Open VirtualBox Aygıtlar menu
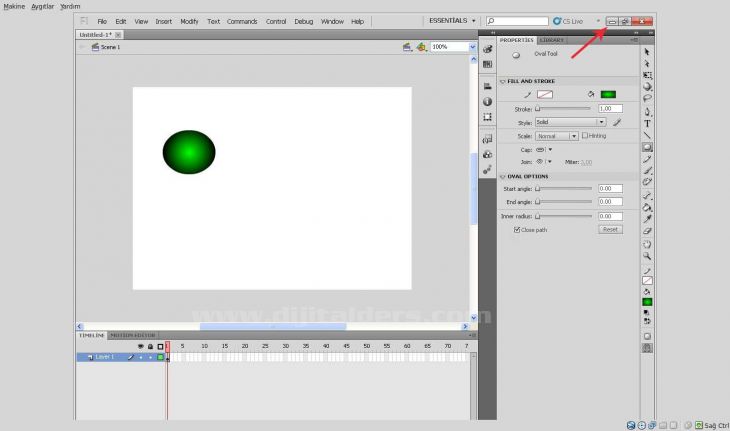This screenshot has width=730, height=431. 42,7
